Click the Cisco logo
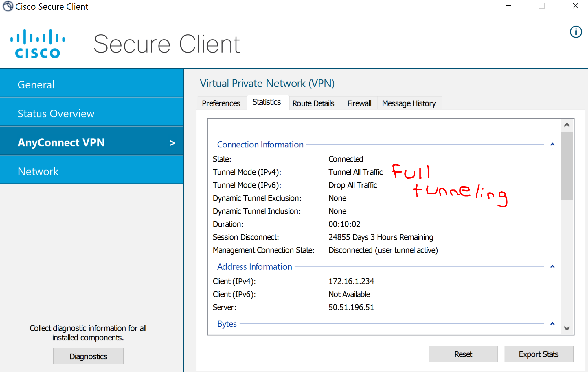This screenshot has height=372, width=588. pyautogui.click(x=38, y=44)
